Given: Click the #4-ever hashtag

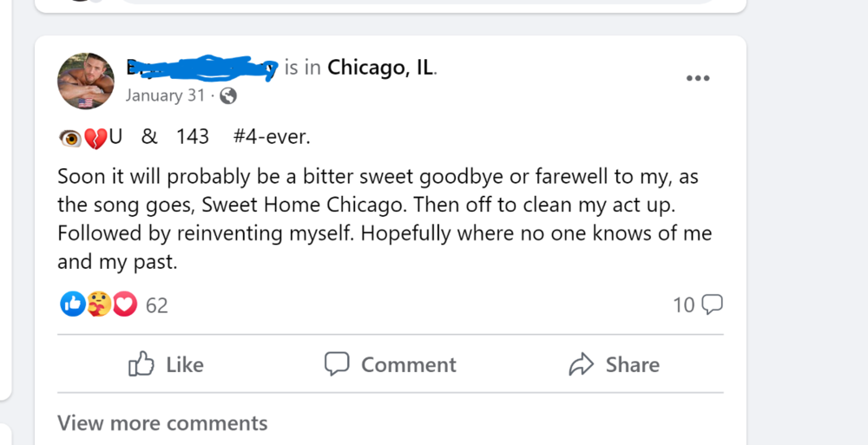Looking at the screenshot, I should pos(272,136).
